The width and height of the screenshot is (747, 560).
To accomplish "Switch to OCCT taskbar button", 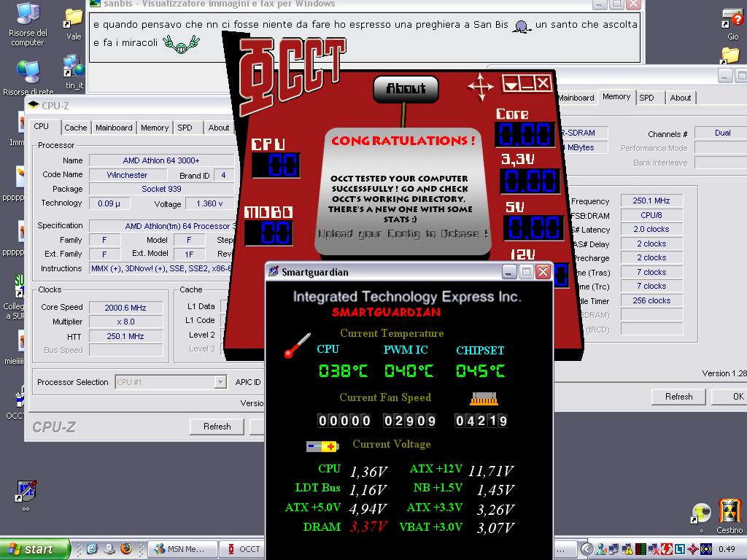I will point(244,549).
